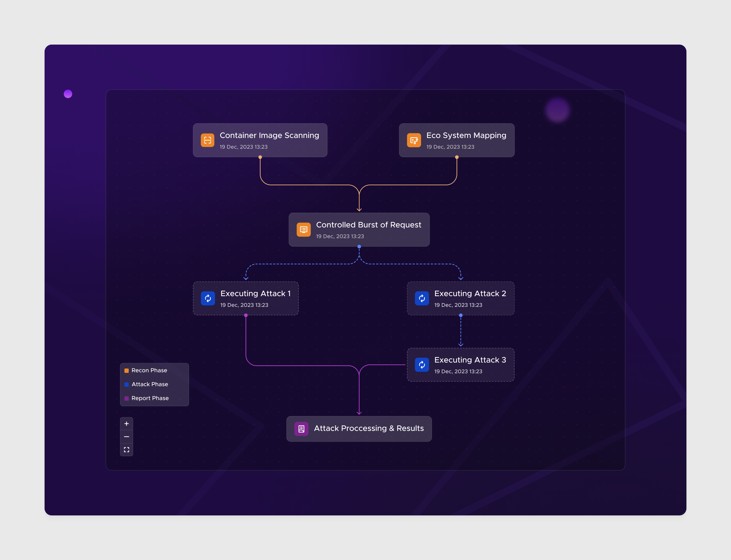Click the Container Image Scanning scan icon

[x=207, y=140]
